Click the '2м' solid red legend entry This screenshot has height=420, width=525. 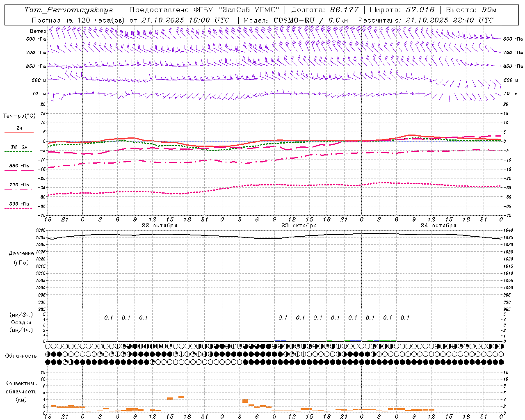coord(19,128)
